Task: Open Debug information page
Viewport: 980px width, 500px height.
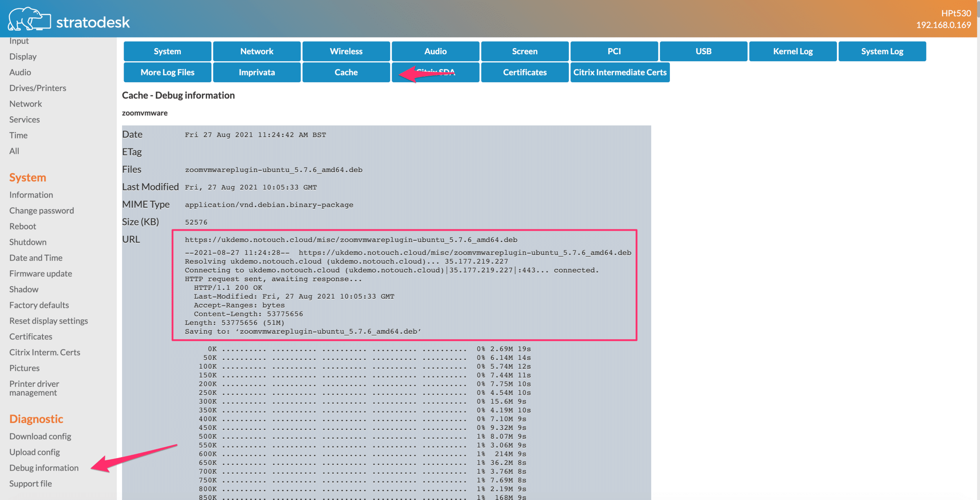Action: (44, 467)
